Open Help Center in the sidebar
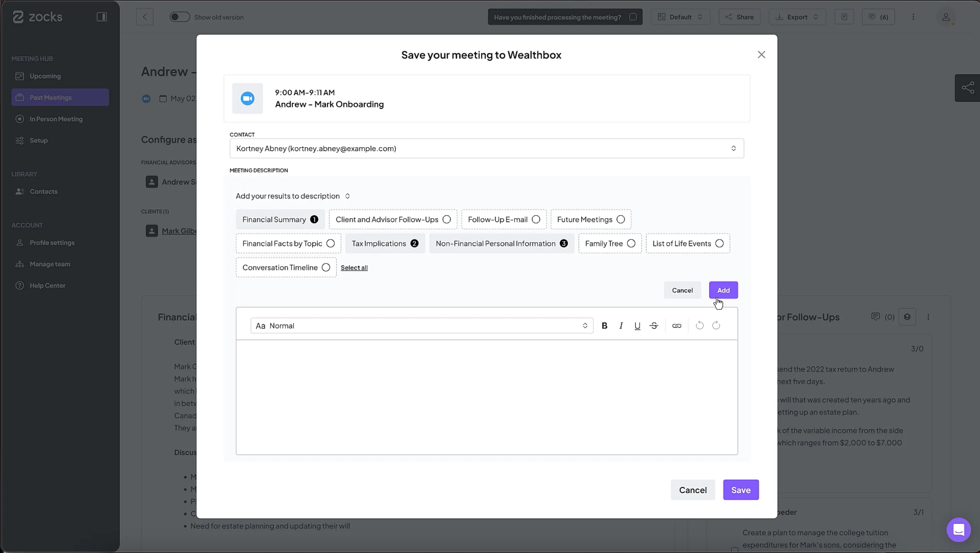Viewport: 980px width, 553px height. (60, 286)
